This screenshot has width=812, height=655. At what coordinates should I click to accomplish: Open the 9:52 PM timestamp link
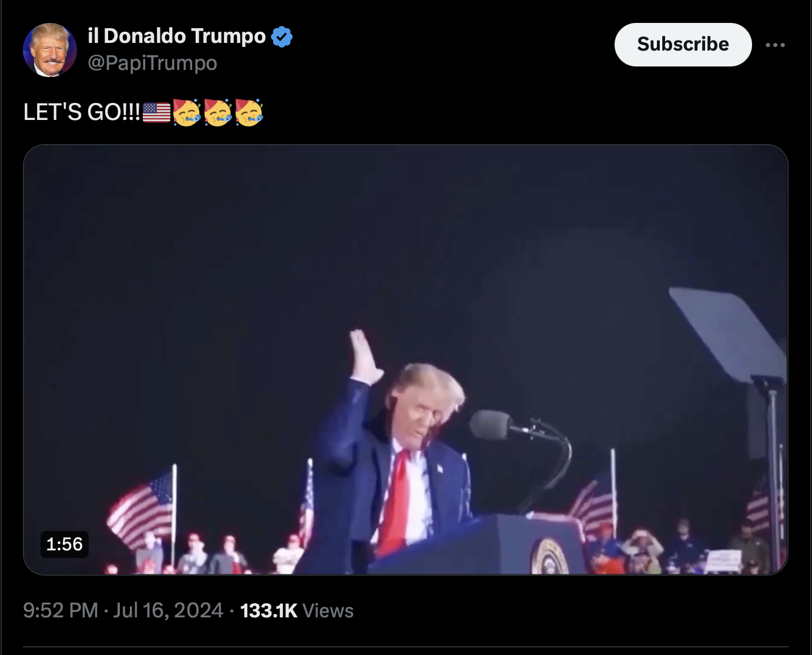coord(61,610)
